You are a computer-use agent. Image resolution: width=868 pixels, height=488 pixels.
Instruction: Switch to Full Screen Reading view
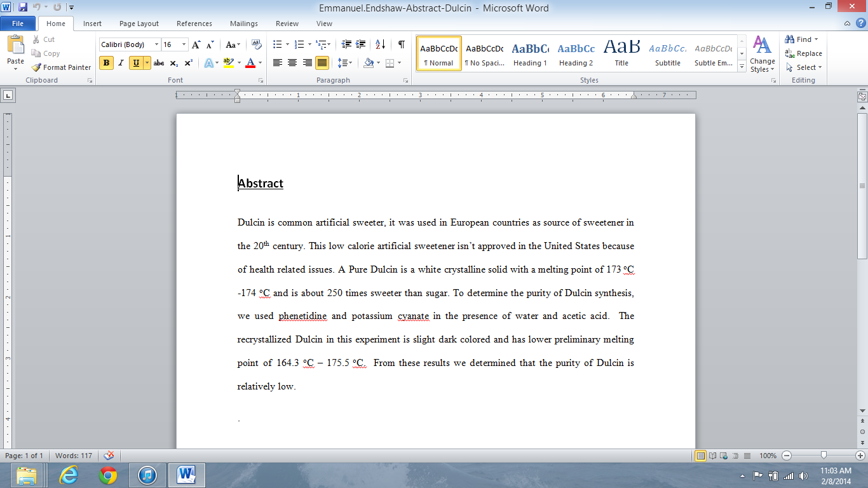[713, 456]
